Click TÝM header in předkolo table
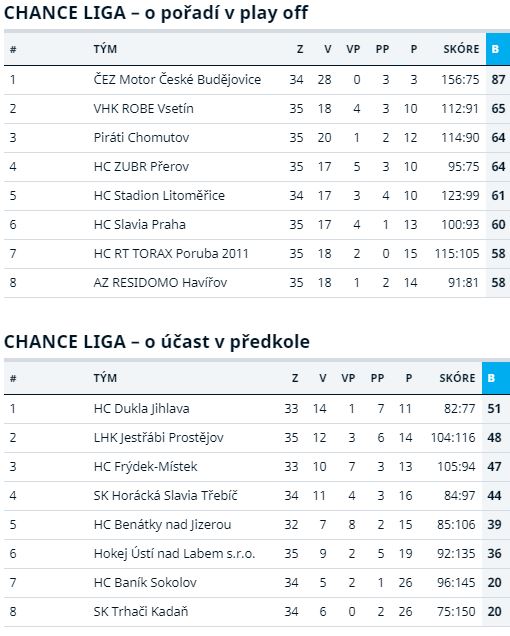The image size is (510, 636). (105, 378)
